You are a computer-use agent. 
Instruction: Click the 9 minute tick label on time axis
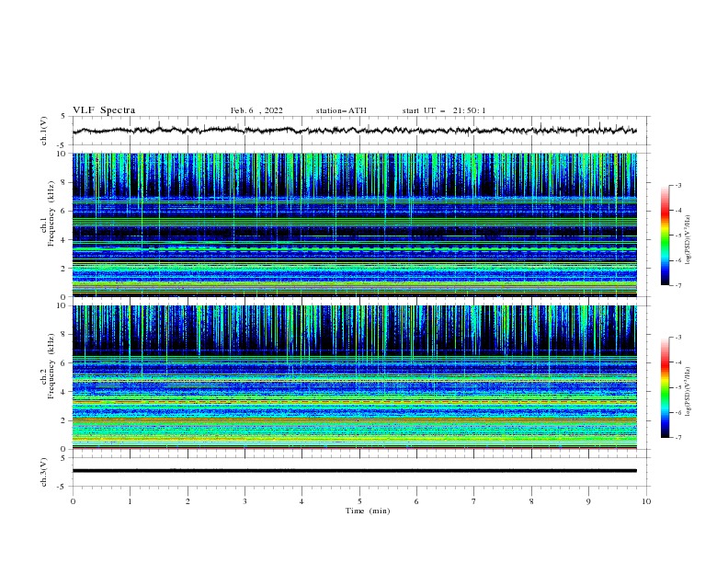coord(588,501)
